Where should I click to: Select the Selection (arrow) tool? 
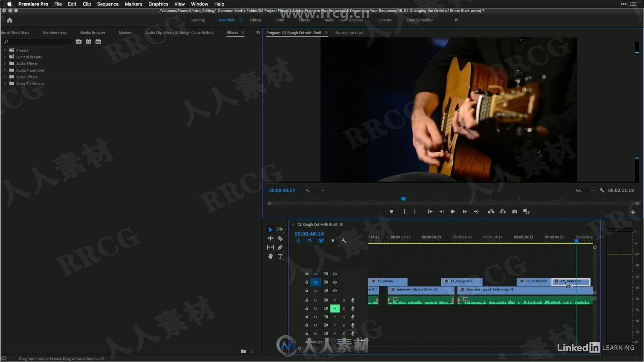[270, 229]
